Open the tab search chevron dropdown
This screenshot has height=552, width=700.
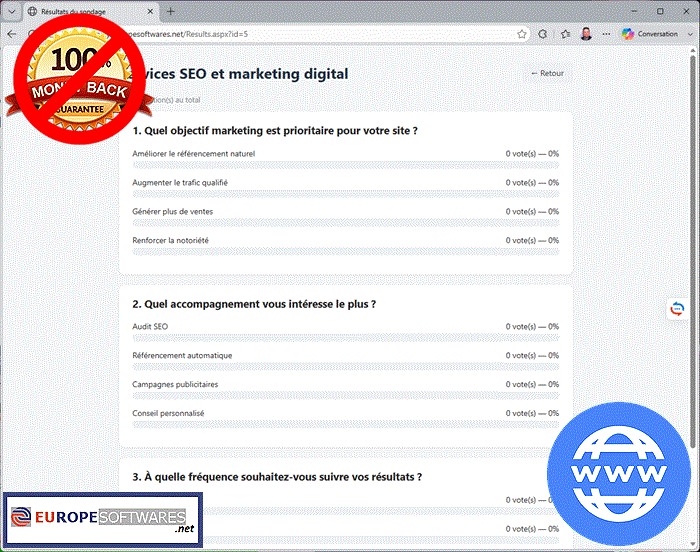click(x=12, y=12)
